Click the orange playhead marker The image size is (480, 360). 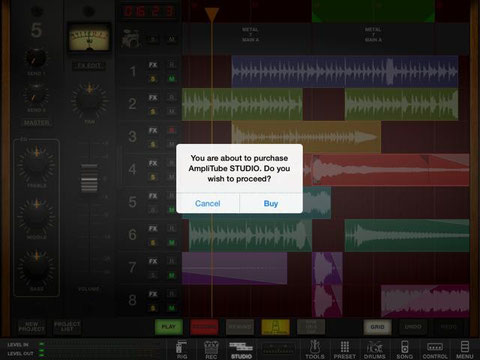[x=211, y=15]
